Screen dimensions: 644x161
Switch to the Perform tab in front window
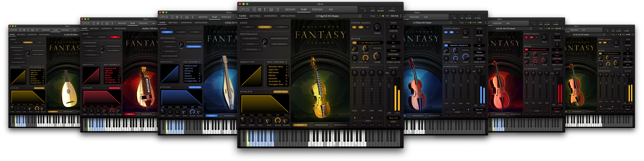pos(317,9)
